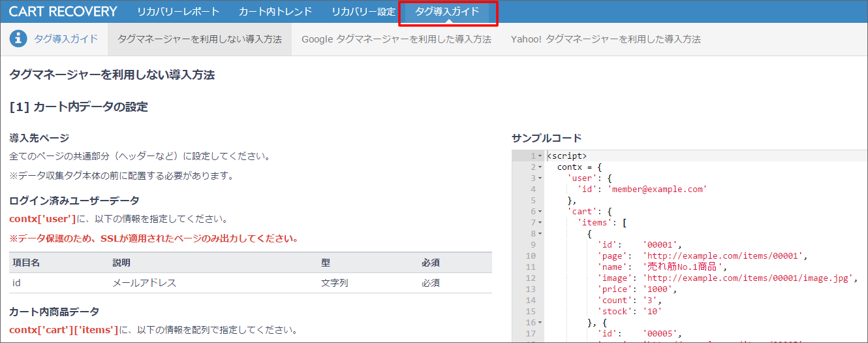The image size is (868, 343).
Task: Open the リカバリーレポート menu item
Action: point(178,12)
